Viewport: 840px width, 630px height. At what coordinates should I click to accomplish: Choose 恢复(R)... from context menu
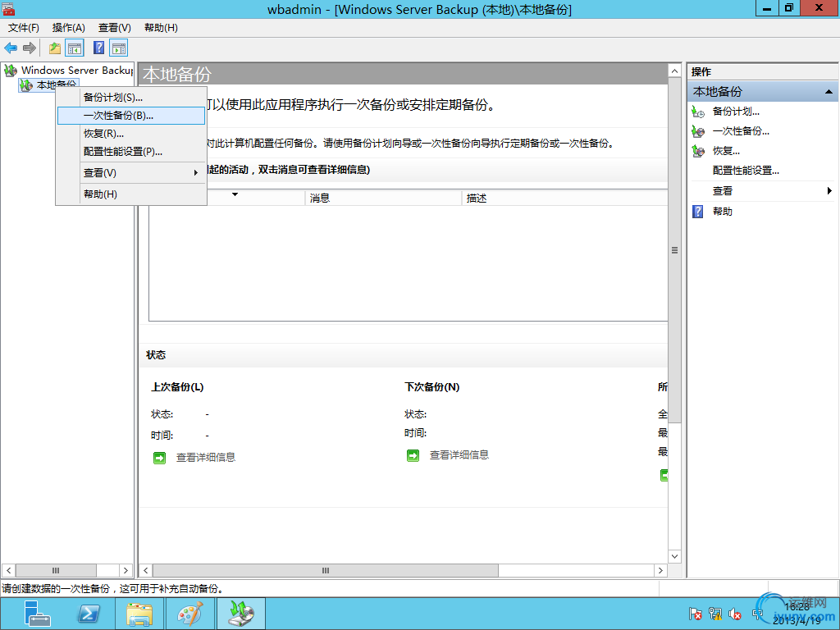(x=131, y=134)
